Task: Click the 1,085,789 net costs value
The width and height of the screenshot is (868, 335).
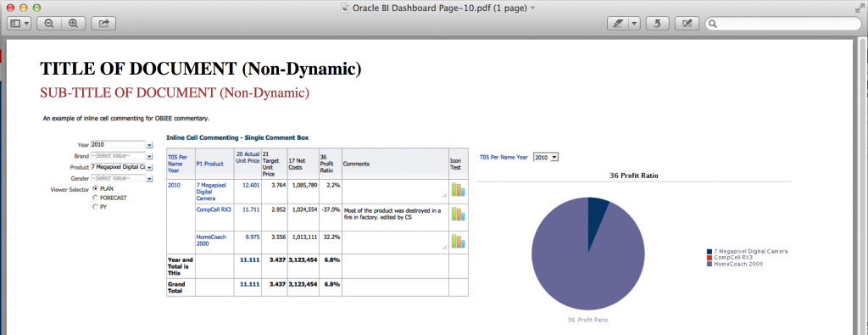Action: click(303, 186)
